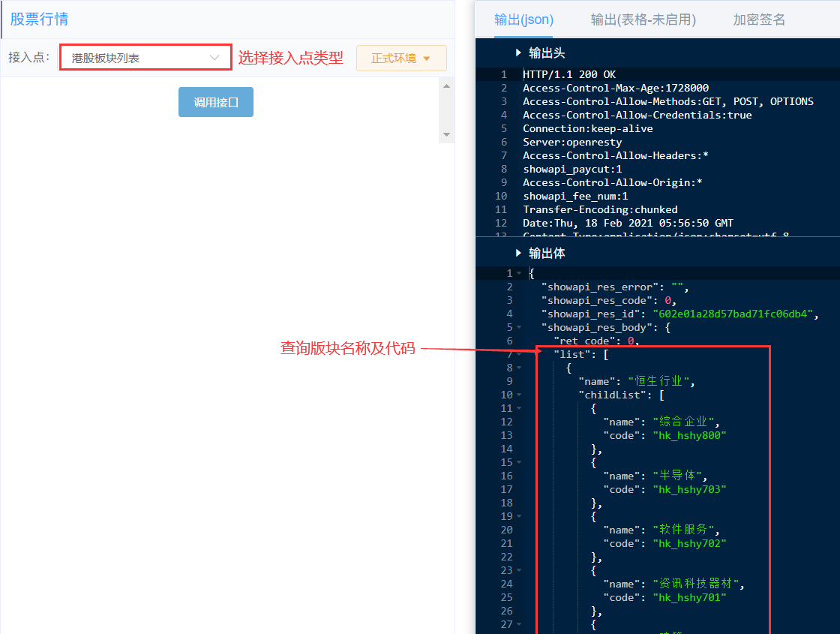Image resolution: width=840 pixels, height=634 pixels.
Task: Click the Date header line
Action: (628, 223)
